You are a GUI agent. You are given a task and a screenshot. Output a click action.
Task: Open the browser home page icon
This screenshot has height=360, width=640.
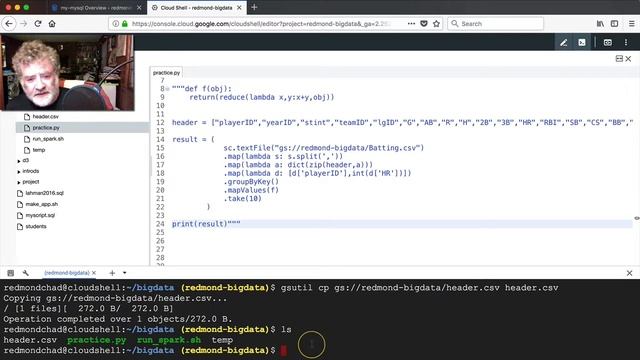[x=52, y=24]
